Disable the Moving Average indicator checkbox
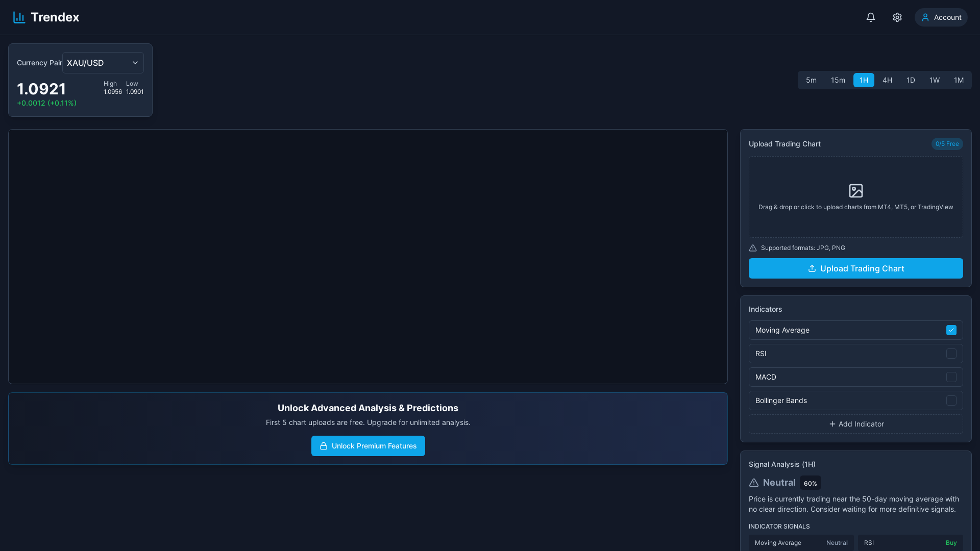 pyautogui.click(x=951, y=330)
